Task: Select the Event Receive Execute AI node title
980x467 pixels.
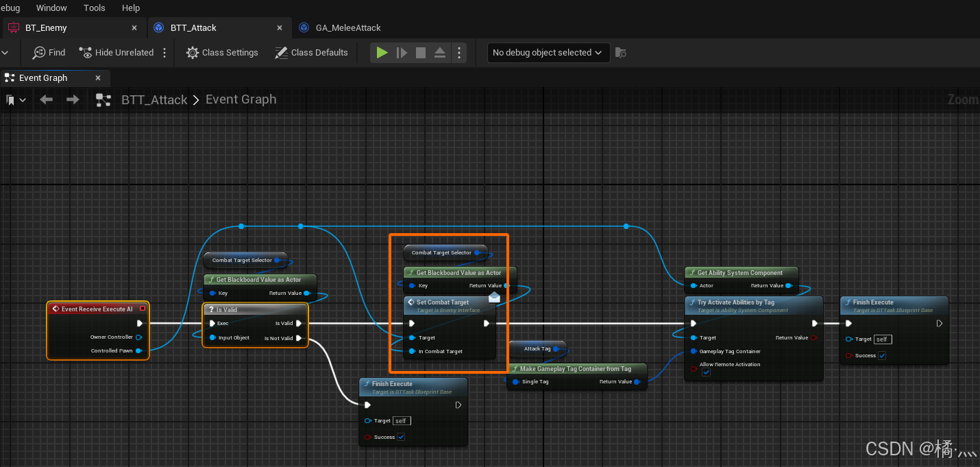Action: coord(96,309)
